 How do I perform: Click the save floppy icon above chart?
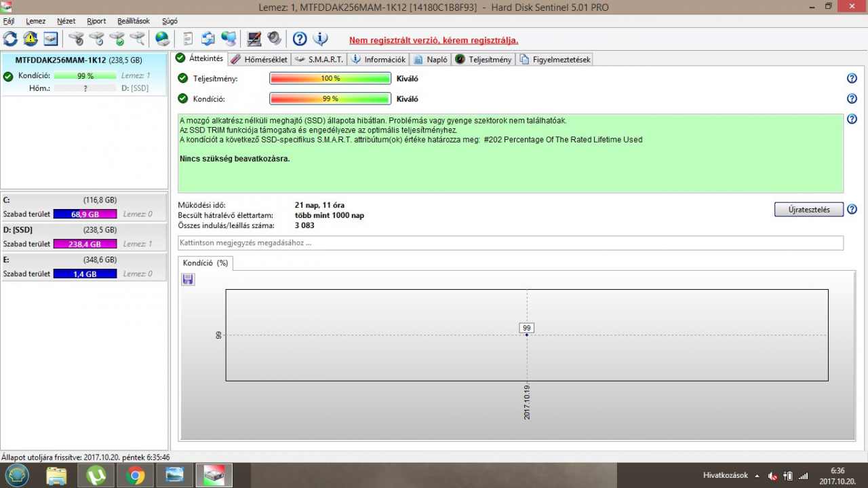(188, 279)
